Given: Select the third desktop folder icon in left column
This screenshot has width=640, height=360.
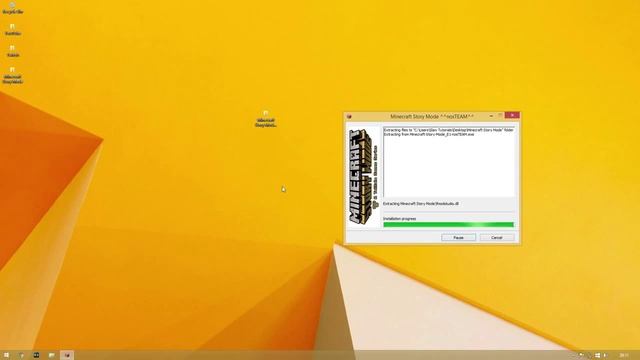Looking at the screenshot, I should [13, 51].
